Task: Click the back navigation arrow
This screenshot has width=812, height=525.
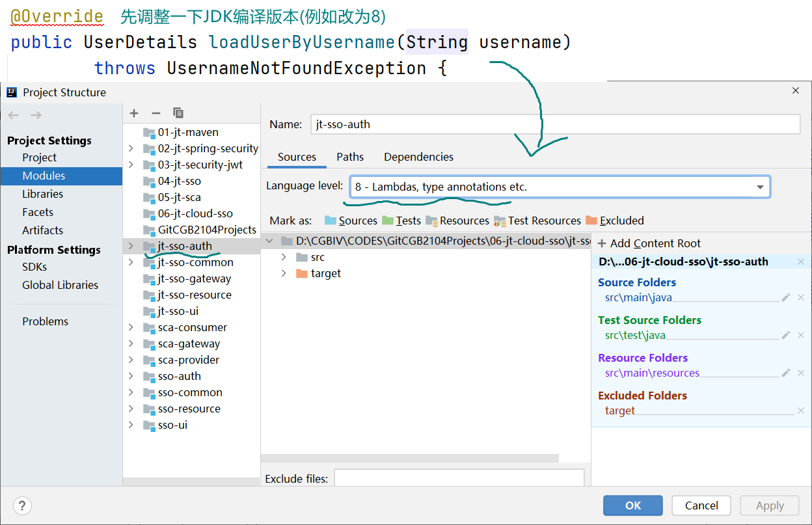Action: [14, 115]
